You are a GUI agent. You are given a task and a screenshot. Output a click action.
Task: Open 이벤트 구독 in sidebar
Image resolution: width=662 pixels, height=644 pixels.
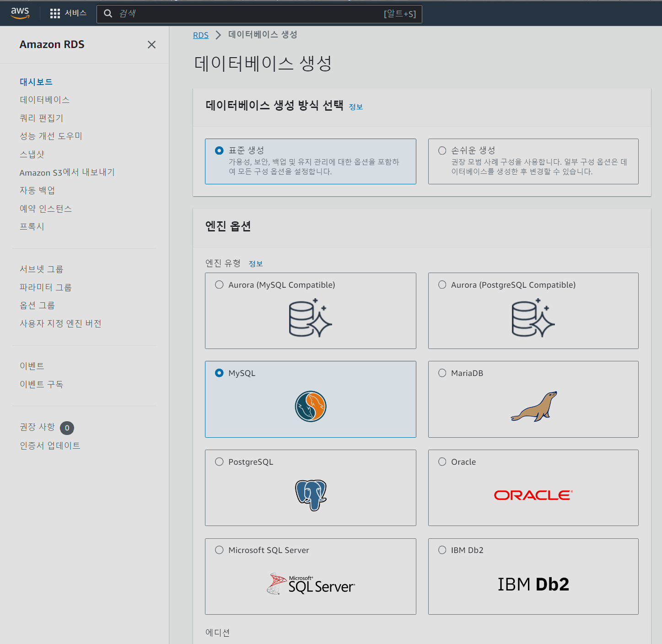42,384
